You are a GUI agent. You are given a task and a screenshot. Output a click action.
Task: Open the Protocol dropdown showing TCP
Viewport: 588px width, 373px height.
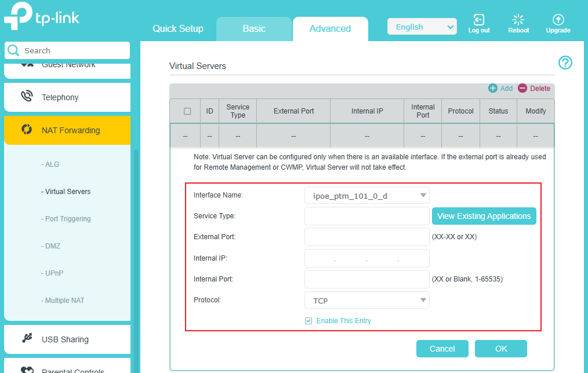pos(366,300)
